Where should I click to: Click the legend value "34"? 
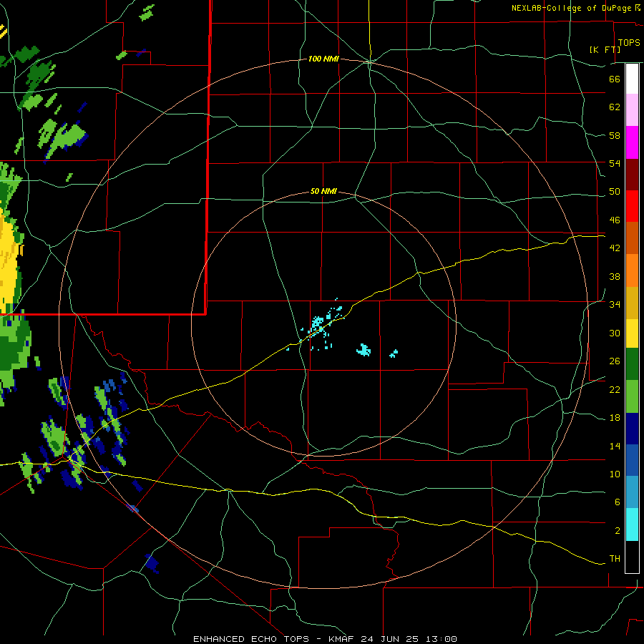615,305
